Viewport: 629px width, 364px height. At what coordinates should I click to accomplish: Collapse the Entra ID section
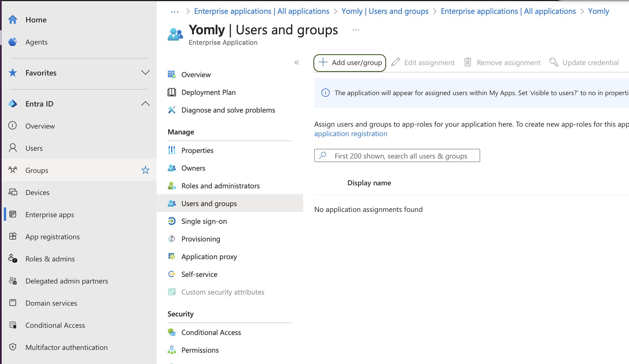click(x=145, y=104)
